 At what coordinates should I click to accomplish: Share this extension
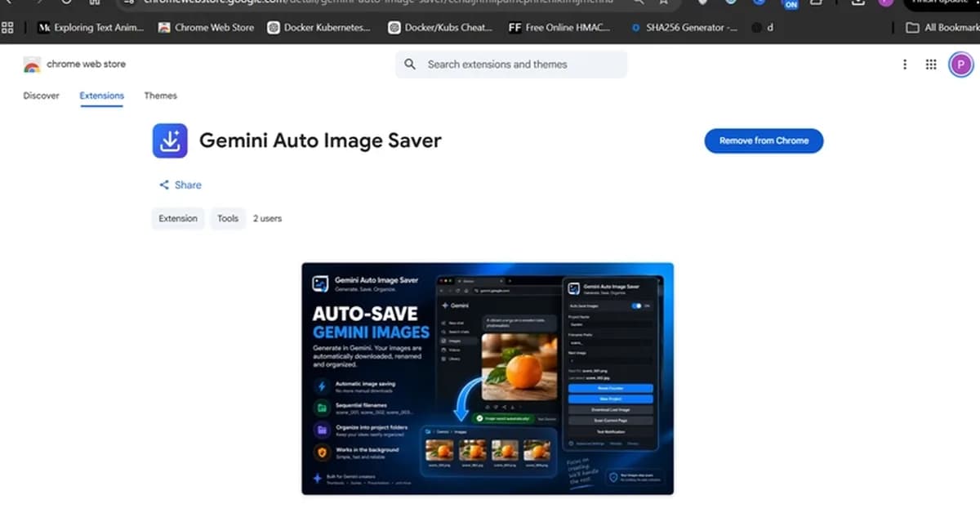pyautogui.click(x=180, y=185)
